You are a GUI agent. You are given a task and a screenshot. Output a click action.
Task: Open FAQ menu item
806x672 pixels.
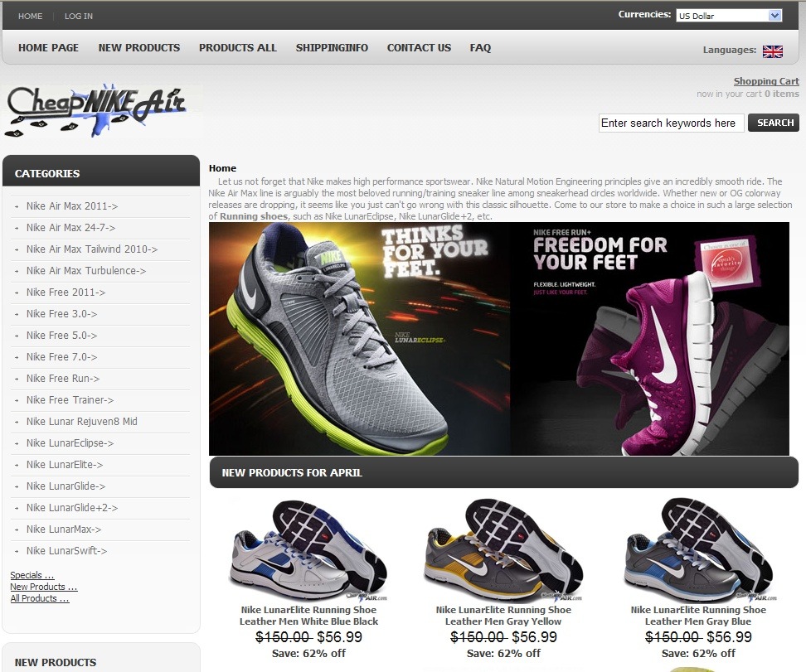tap(480, 48)
